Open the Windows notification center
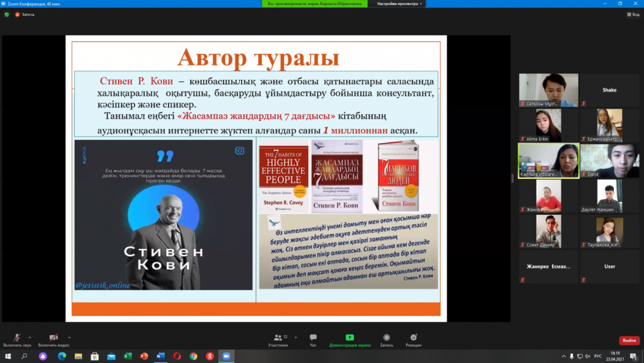The image size is (644, 363). [634, 357]
